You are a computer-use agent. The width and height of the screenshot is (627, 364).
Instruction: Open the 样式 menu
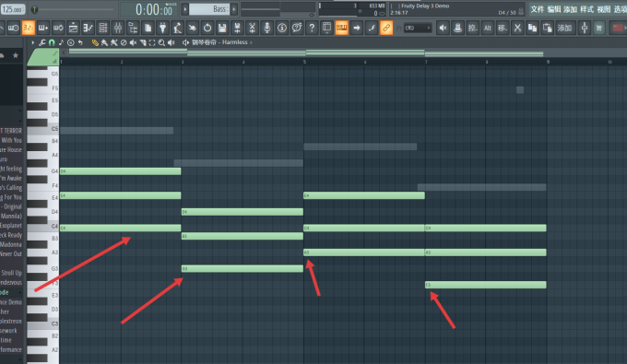(586, 9)
